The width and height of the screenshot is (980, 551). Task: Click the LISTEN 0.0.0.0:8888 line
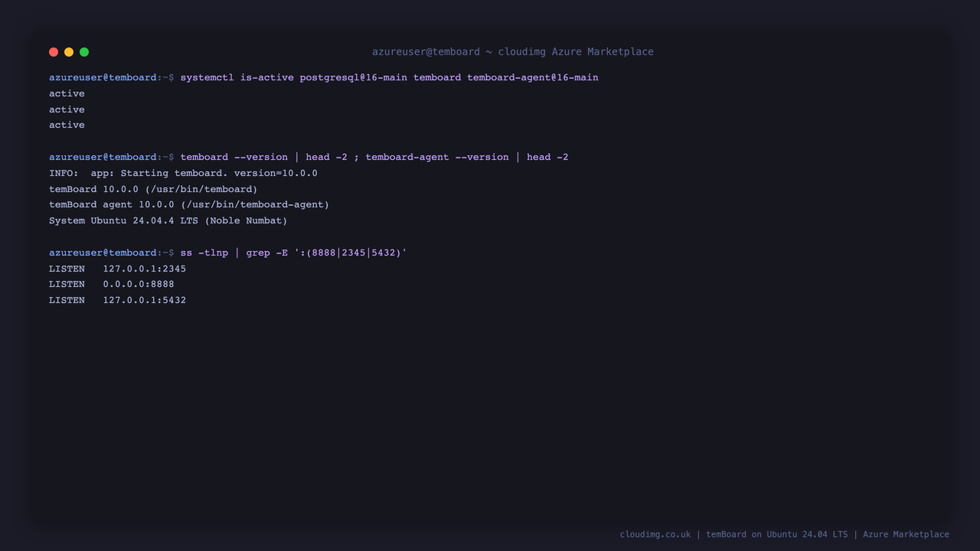112,284
